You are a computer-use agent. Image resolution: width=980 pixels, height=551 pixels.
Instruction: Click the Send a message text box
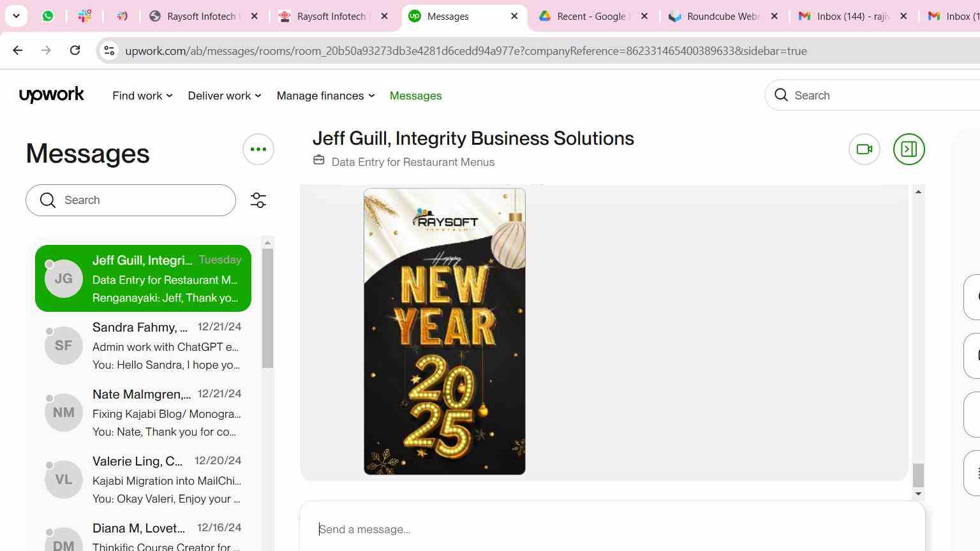(612, 529)
